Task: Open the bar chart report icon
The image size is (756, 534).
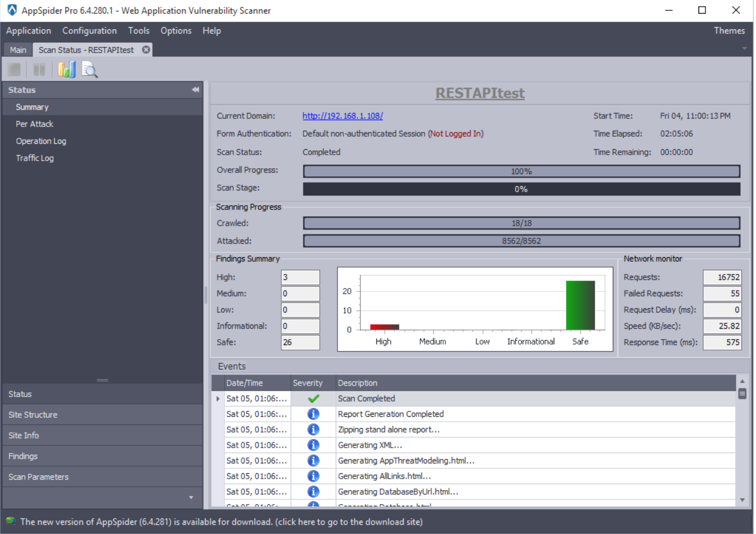Action: click(x=67, y=69)
